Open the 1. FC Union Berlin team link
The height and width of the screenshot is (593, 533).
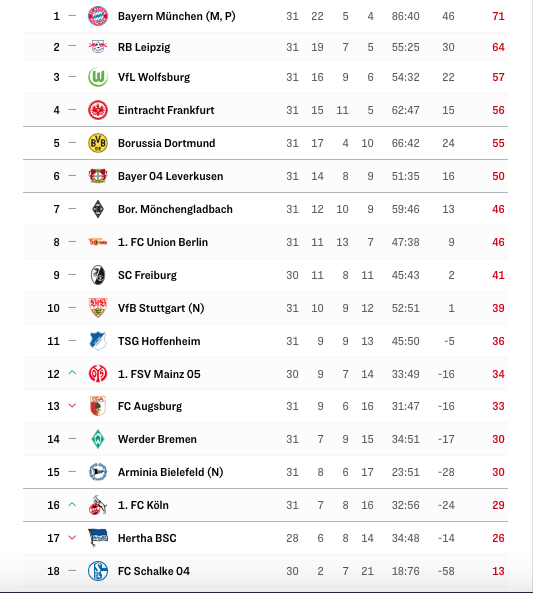point(163,242)
